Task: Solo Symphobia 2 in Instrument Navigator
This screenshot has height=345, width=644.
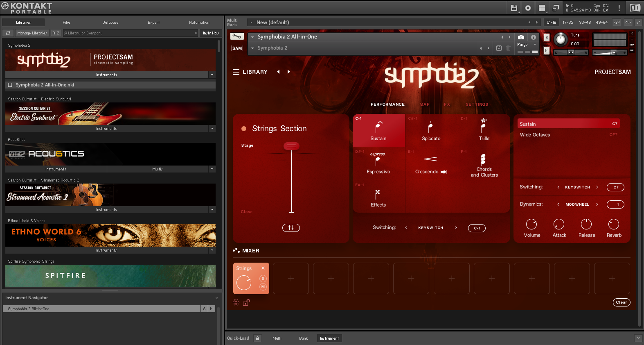Action: point(204,309)
